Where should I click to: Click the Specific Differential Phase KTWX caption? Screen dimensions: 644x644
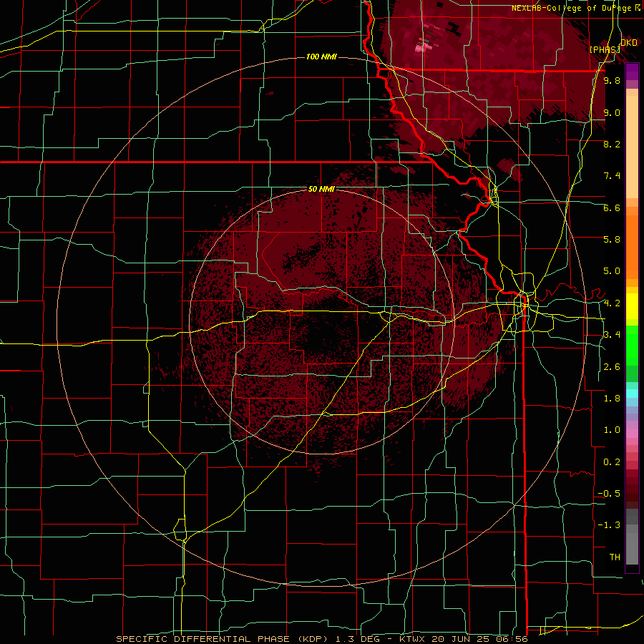(x=321, y=639)
